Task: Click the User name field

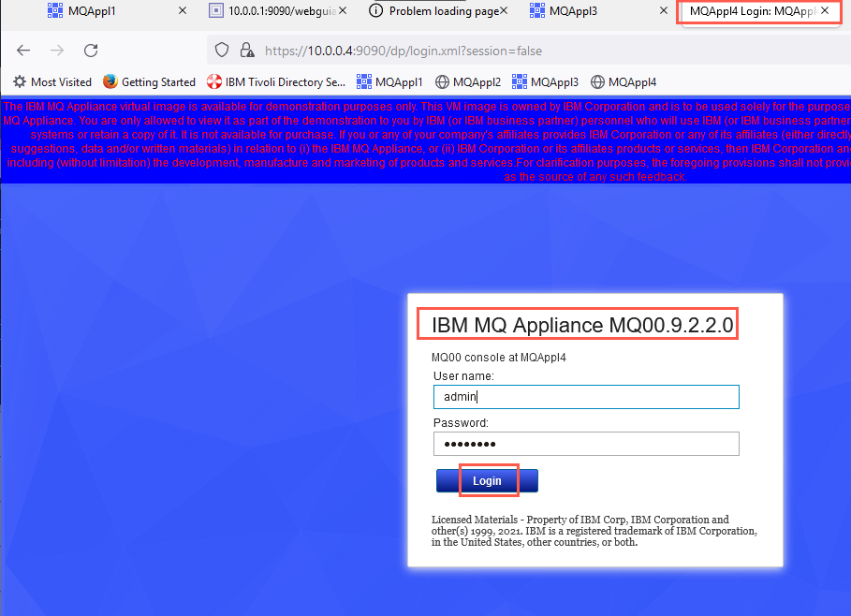Action: click(x=586, y=397)
